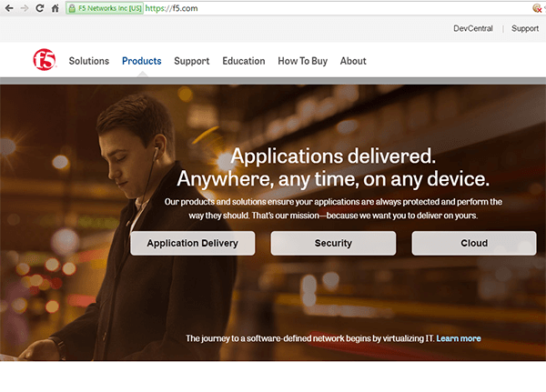Open the Support navigation menu
This screenshot has height=392, width=546.
pyautogui.click(x=191, y=61)
